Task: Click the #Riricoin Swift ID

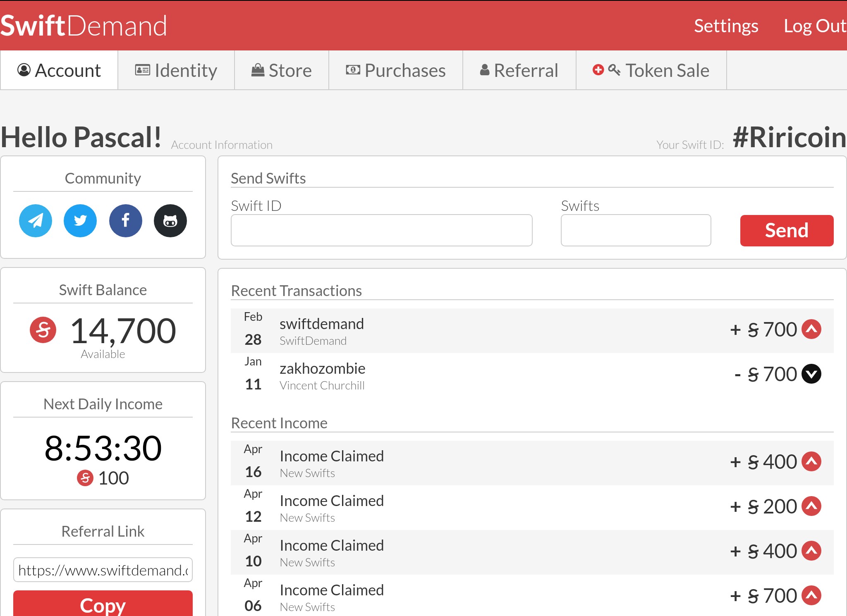Action: (790, 137)
